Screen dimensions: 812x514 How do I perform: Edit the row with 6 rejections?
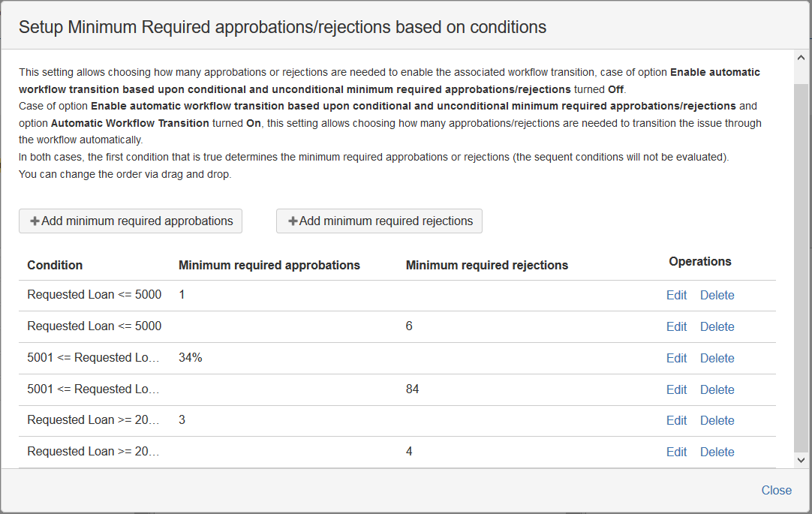[x=676, y=327]
